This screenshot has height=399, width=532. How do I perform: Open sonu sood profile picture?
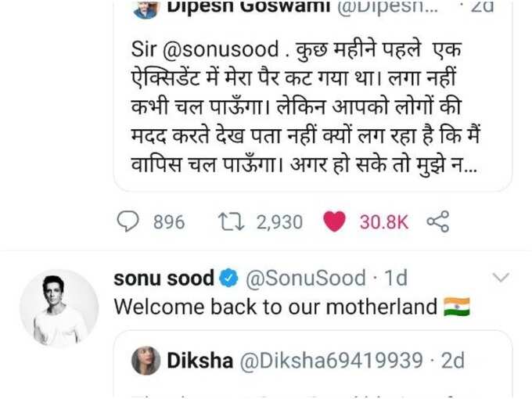tap(59, 308)
